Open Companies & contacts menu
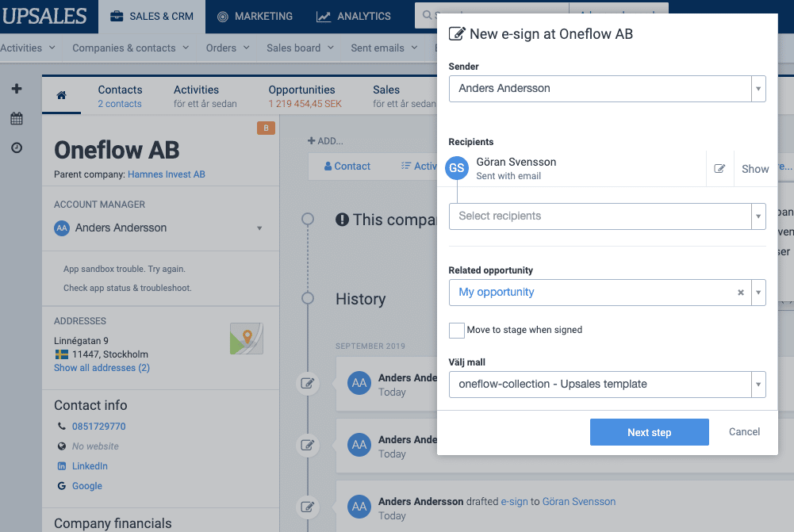The width and height of the screenshot is (794, 532). tap(131, 48)
